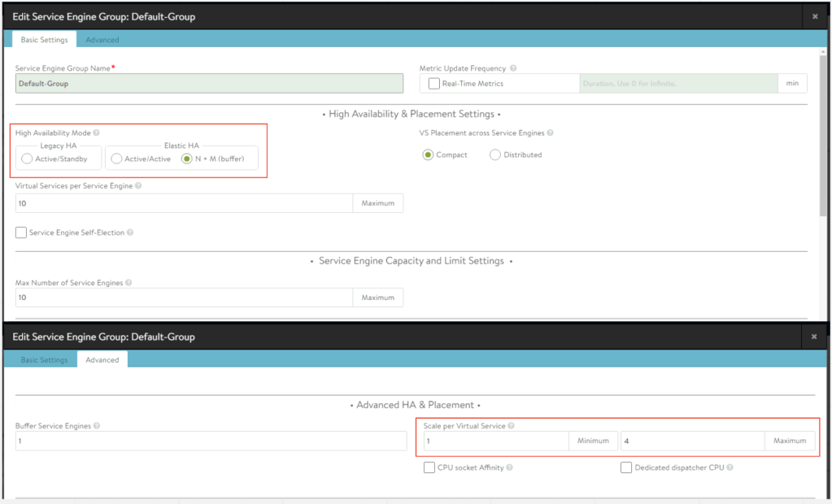
Task: Select Distributed VS placement option
Action: [495, 154]
